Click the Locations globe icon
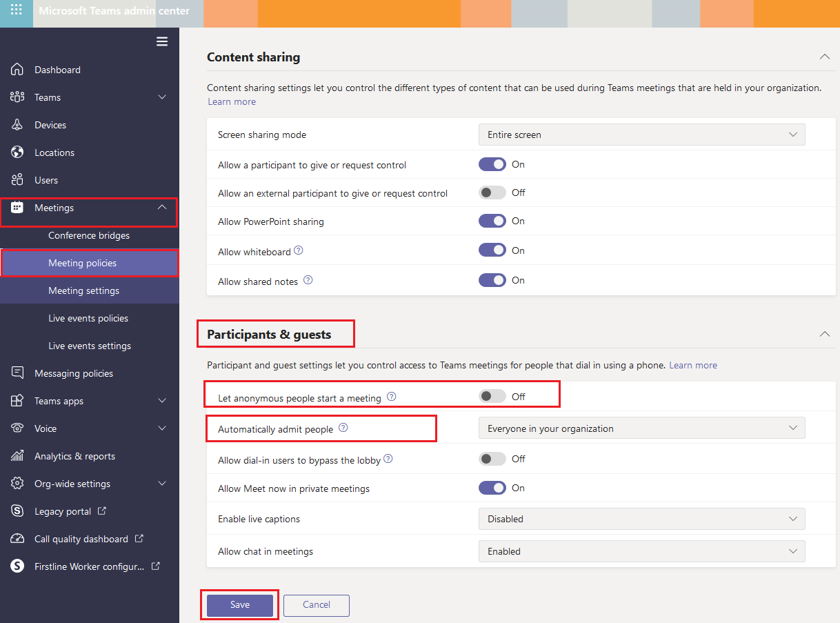 click(17, 152)
